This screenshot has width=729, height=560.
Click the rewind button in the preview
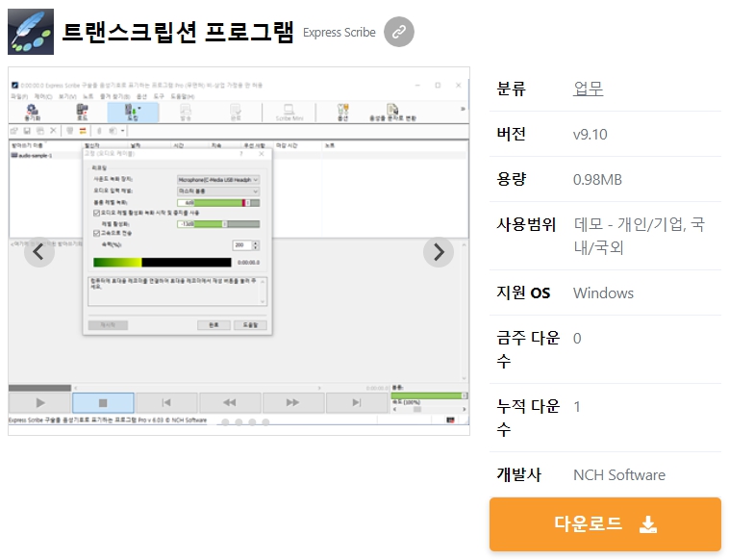pos(230,403)
